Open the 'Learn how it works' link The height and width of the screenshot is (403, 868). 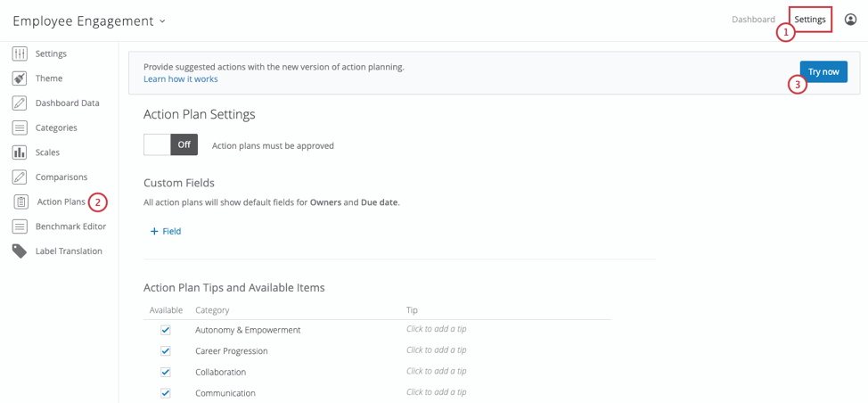point(181,79)
